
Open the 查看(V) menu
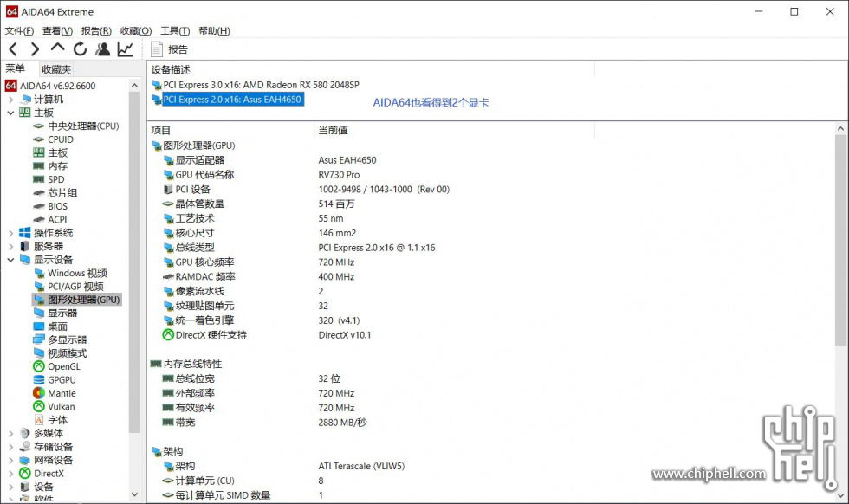[57, 31]
